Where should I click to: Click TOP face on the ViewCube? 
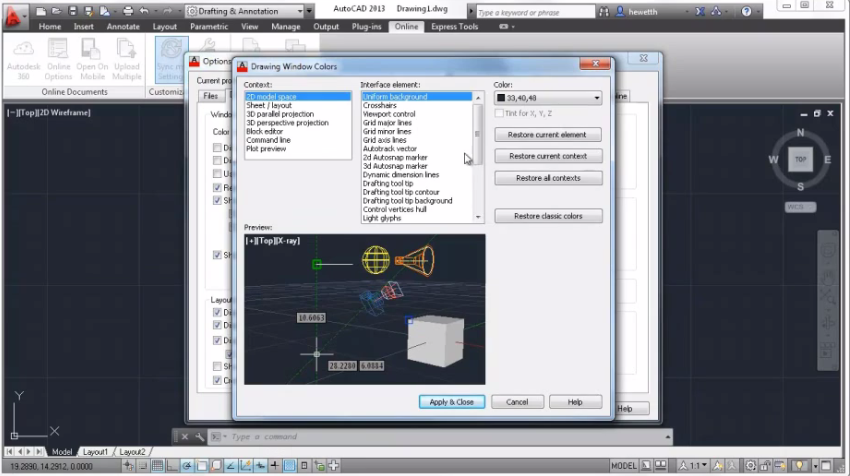coord(800,160)
